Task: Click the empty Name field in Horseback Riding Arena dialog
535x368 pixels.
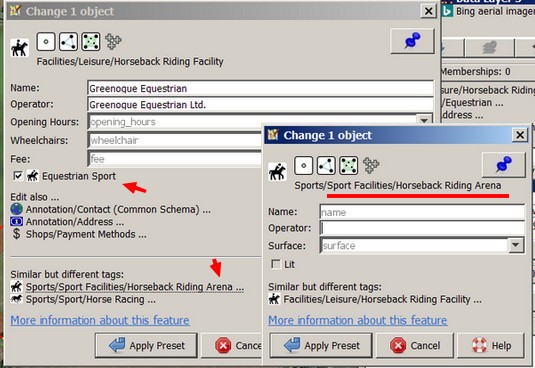Action: coord(422,212)
